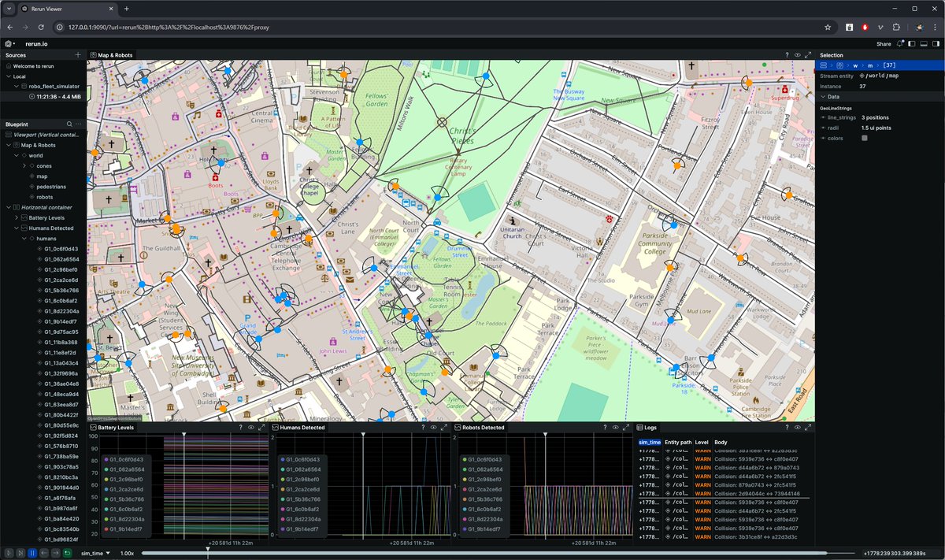
Task: Open help for the Map & Robots view
Action: pyautogui.click(x=787, y=55)
